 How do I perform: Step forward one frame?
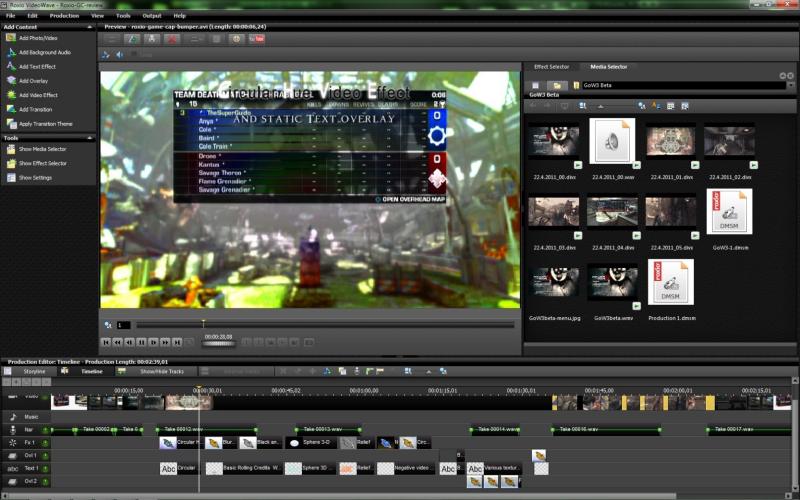tap(153, 342)
